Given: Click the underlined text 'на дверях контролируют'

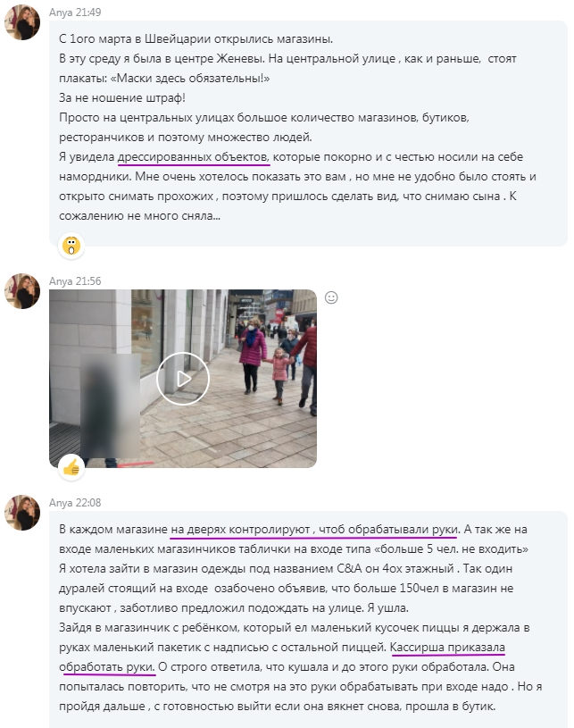Looking at the screenshot, I should (240, 530).
